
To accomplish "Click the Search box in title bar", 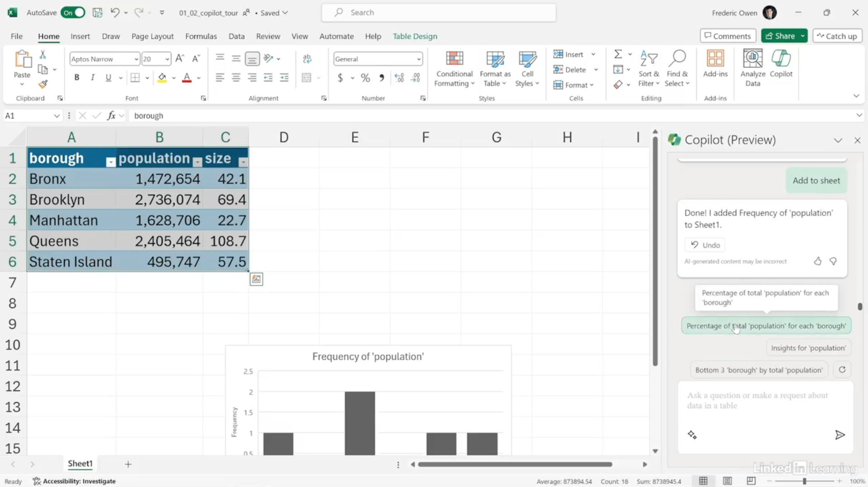I will click(x=439, y=13).
